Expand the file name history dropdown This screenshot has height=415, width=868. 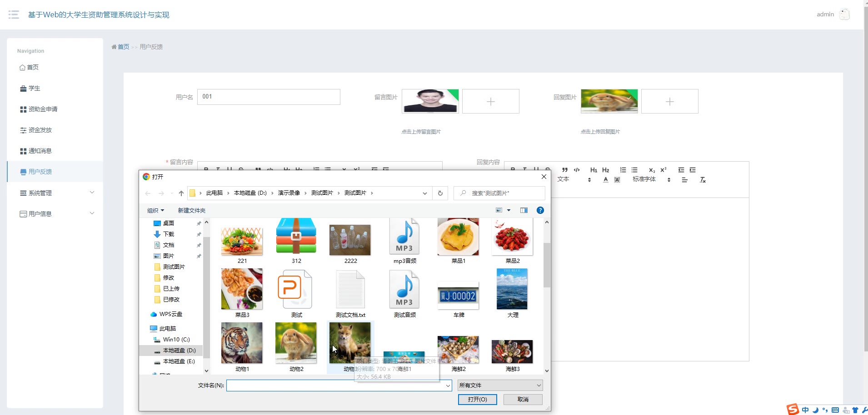coord(448,385)
